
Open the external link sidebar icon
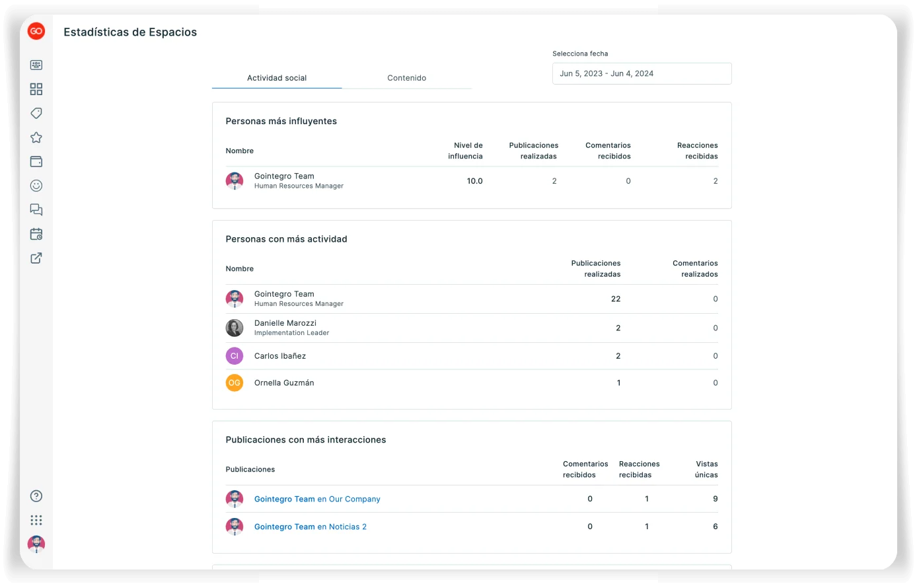(36, 258)
